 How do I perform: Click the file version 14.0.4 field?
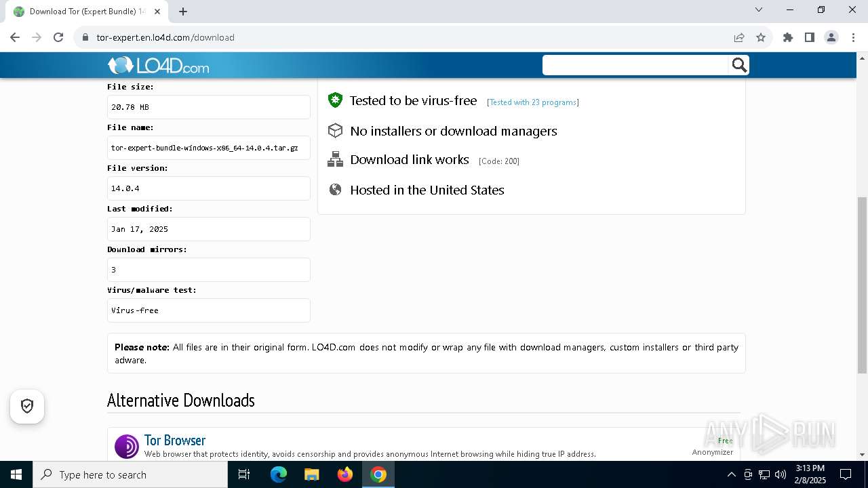[x=209, y=188]
